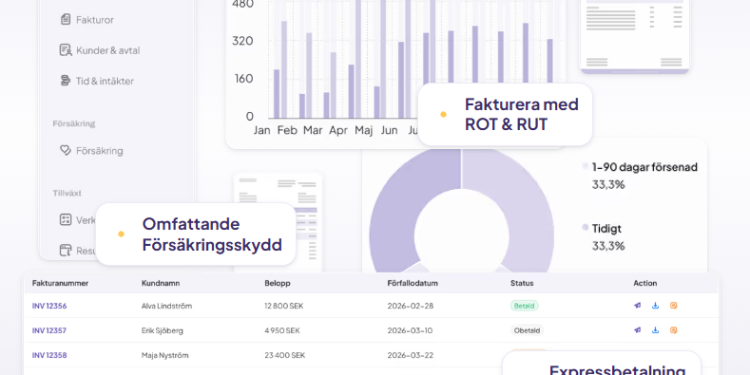Click the 320 value on the chart axis
The image size is (750, 375).
(x=243, y=41)
